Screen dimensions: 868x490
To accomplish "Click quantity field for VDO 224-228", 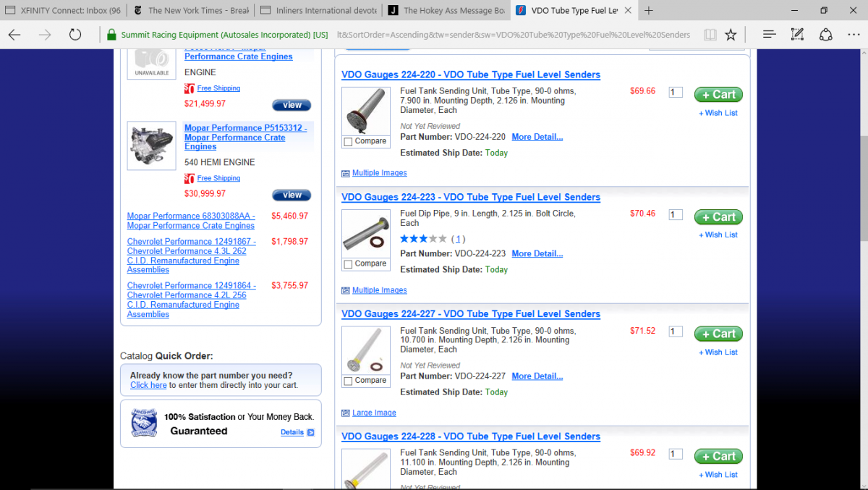I will [x=676, y=454].
